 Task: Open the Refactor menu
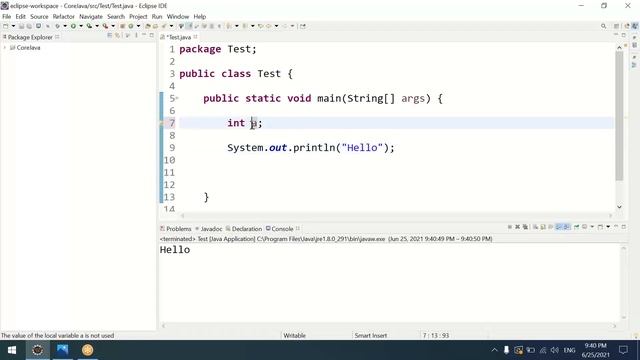[64, 17]
